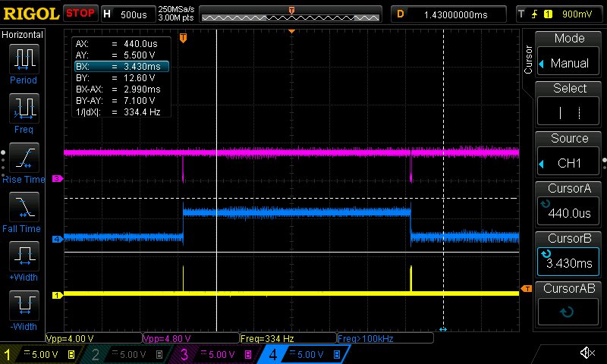Click the trigger source channel 1 badge
Viewport: 607px width, 364px height.
tap(548, 14)
